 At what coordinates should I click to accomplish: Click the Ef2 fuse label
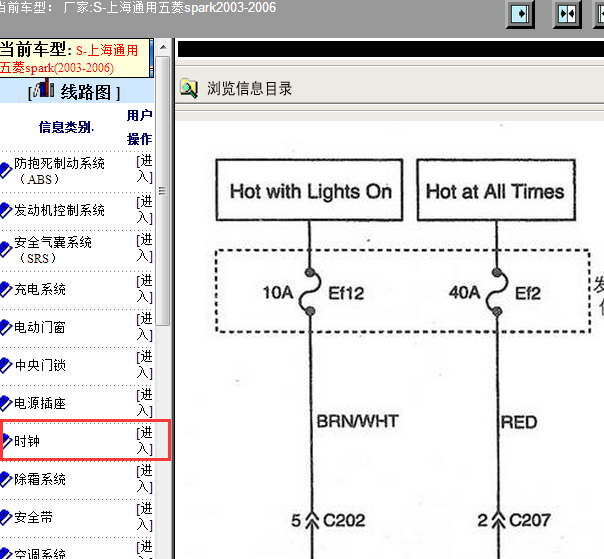coord(528,294)
